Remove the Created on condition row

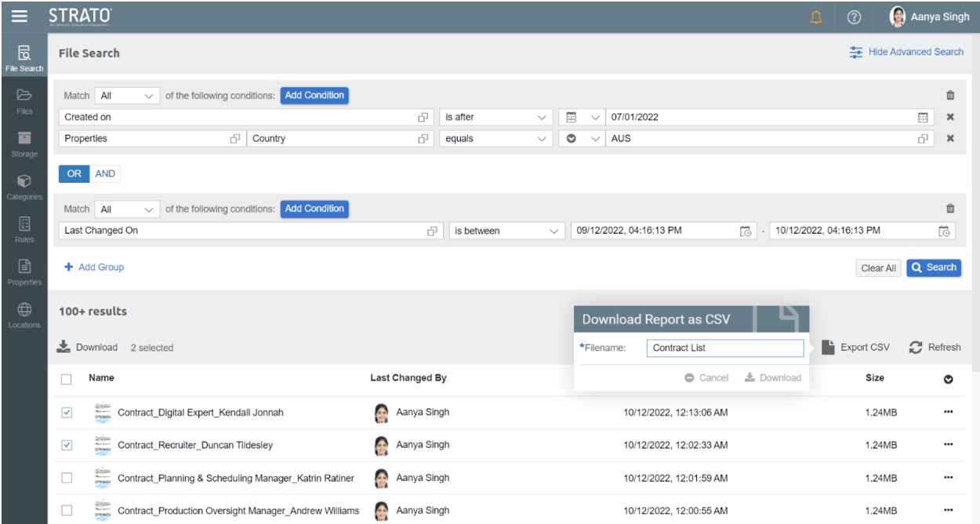(x=950, y=117)
